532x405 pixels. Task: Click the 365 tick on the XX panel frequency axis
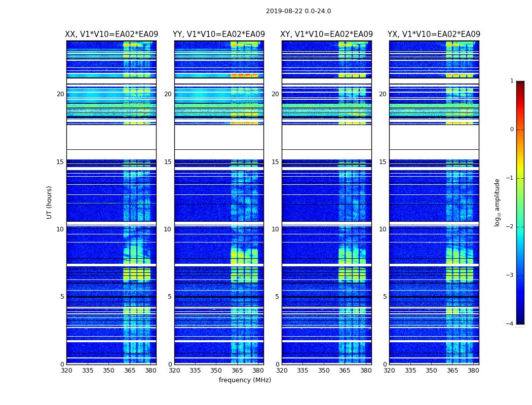pyautogui.click(x=130, y=371)
